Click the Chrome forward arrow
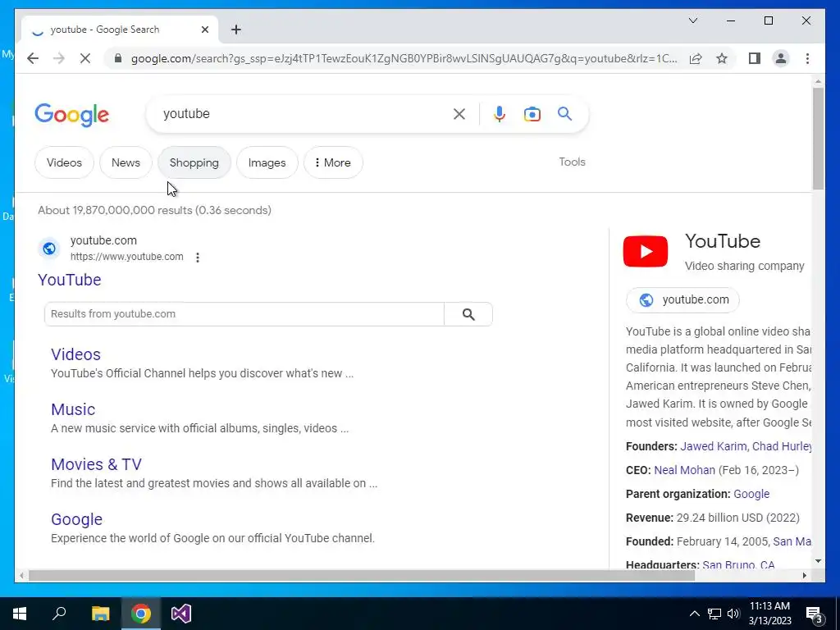The width and height of the screenshot is (840, 630). tap(59, 58)
